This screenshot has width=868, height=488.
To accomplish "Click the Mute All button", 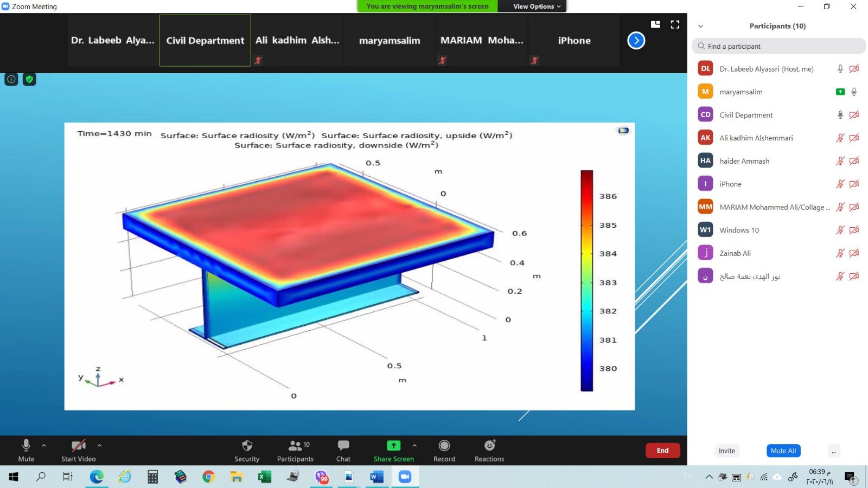I will (783, 451).
